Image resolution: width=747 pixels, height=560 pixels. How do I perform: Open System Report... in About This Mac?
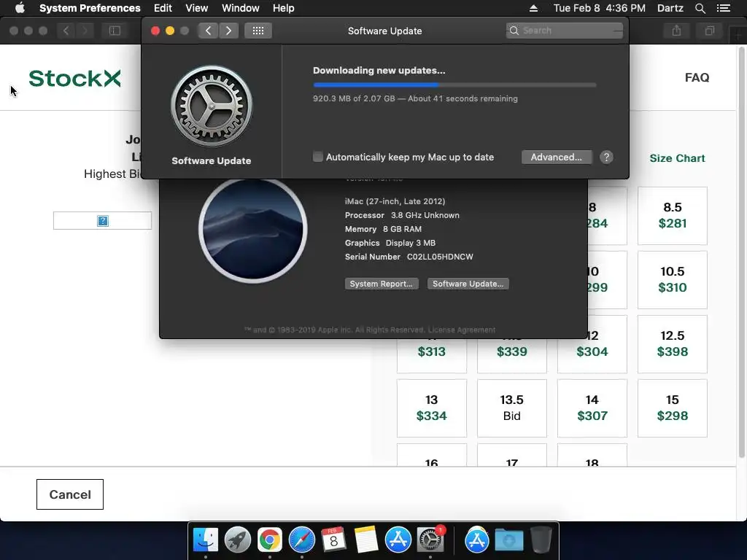(x=382, y=284)
